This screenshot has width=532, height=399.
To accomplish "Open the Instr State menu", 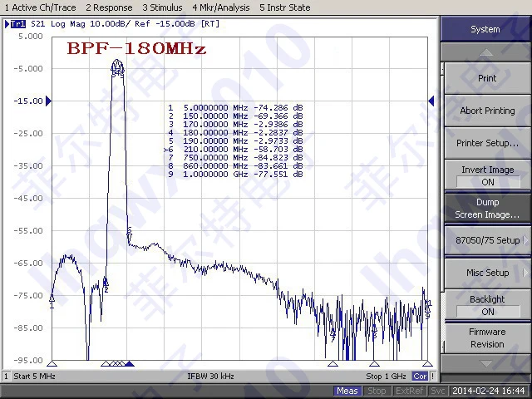I will pyautogui.click(x=284, y=7).
